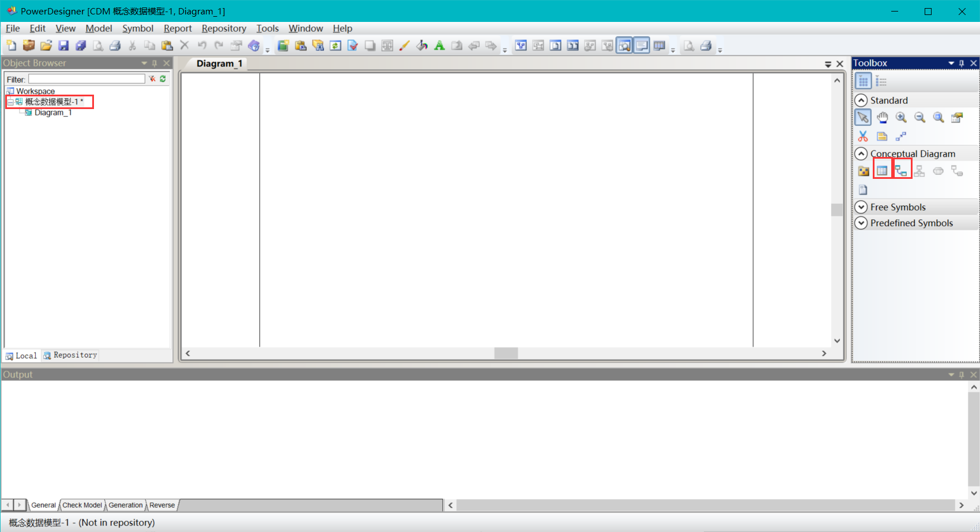Click the diagram vertical scrollbar thumb

(x=837, y=209)
